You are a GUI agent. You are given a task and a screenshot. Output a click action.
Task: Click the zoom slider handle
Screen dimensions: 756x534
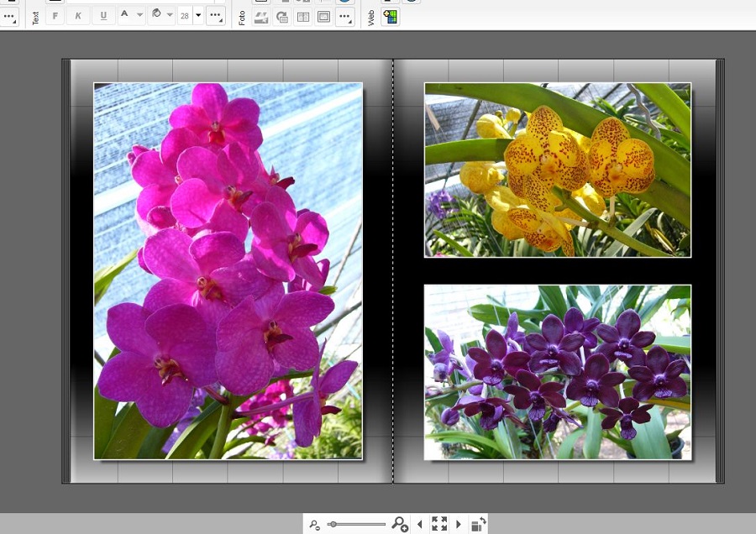click(x=333, y=524)
